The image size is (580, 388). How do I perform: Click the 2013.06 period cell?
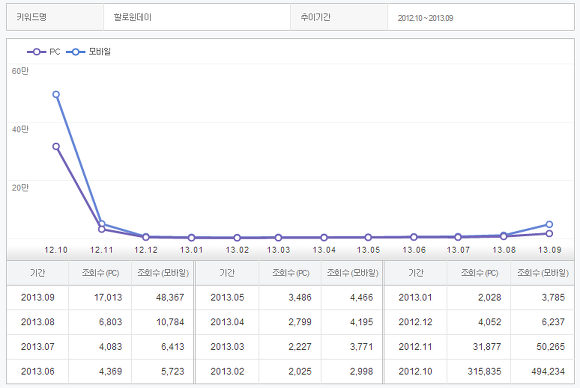point(37,371)
